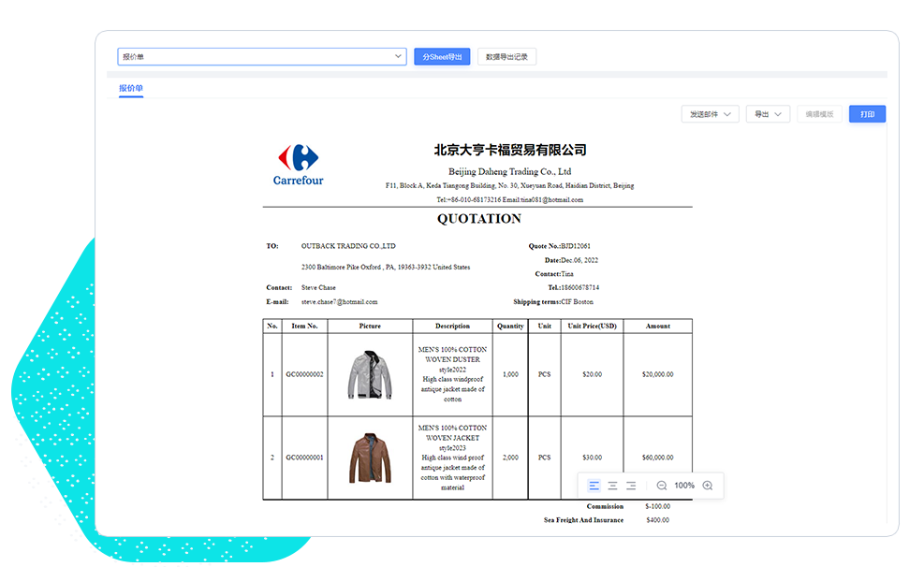Image resolution: width=924 pixels, height=567 pixels.
Task: Zoom in with the plus magnifier icon
Action: [708, 486]
